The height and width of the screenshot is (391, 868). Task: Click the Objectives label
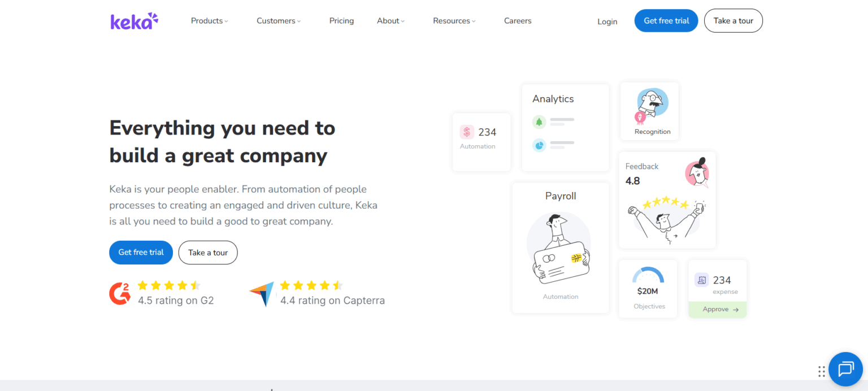coord(649,306)
